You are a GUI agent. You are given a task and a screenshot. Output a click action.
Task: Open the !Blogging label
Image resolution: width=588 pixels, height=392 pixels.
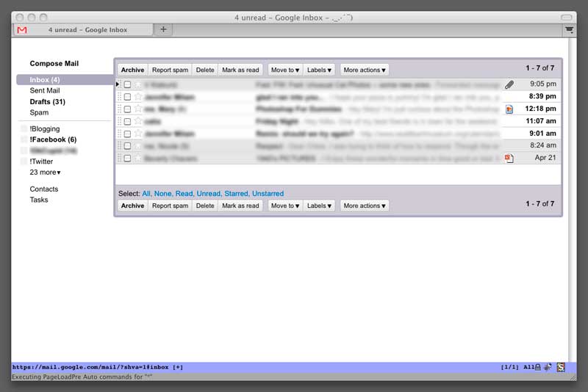(x=45, y=128)
